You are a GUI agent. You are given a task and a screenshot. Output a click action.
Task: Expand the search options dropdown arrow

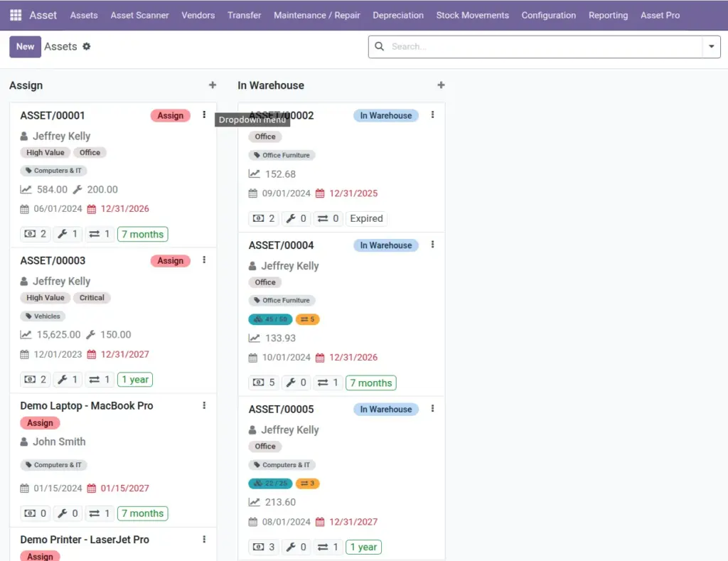(711, 46)
